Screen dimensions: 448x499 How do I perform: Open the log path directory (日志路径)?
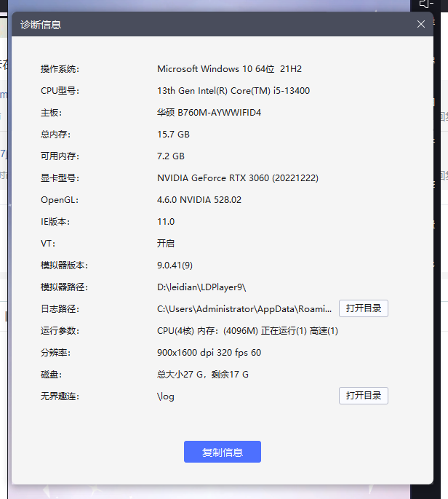363,308
